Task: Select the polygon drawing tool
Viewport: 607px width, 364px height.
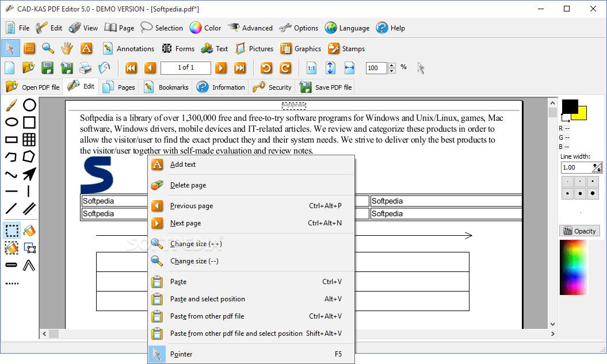Action: (29, 156)
